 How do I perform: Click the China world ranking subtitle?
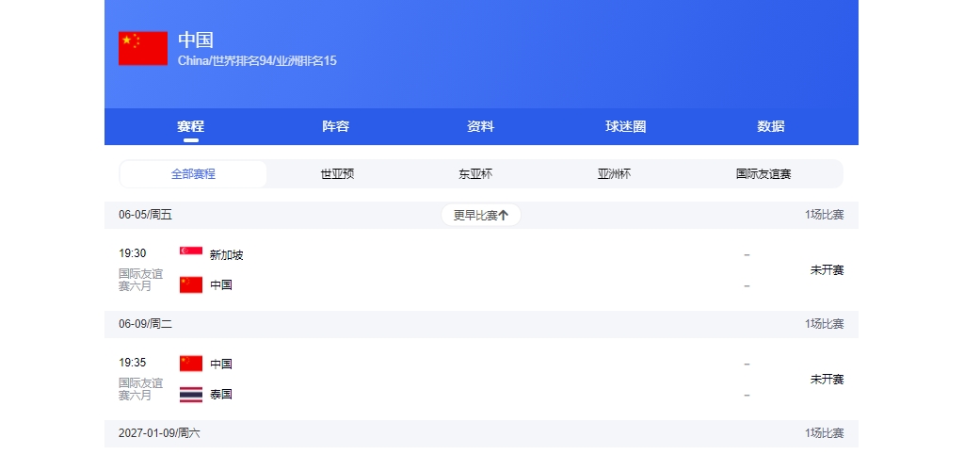pos(258,60)
